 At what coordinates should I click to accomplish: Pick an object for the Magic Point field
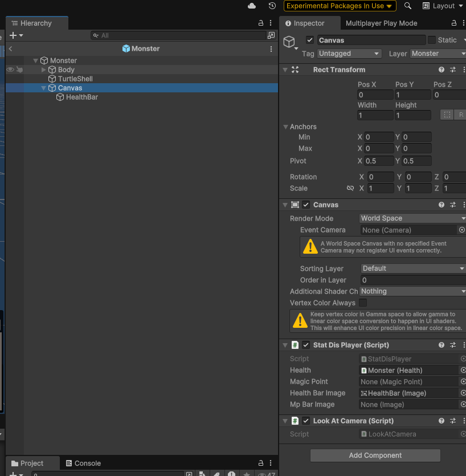pos(463,381)
